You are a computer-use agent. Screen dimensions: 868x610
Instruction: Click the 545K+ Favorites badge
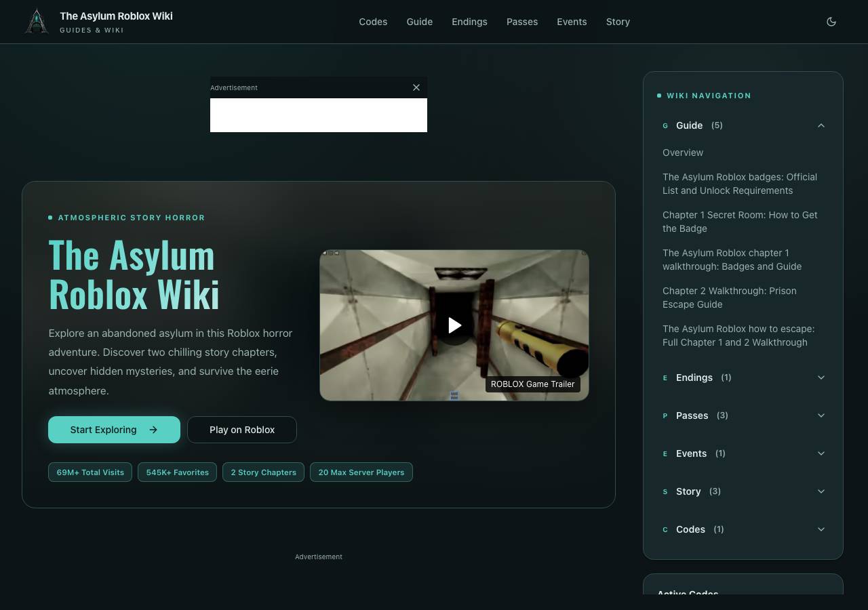tap(178, 472)
